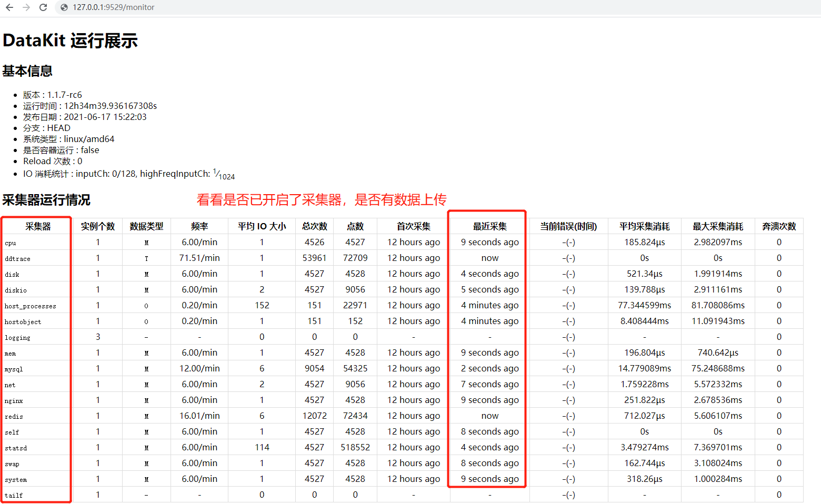Click the 频率 column header
The image size is (821, 504).
pos(199,226)
